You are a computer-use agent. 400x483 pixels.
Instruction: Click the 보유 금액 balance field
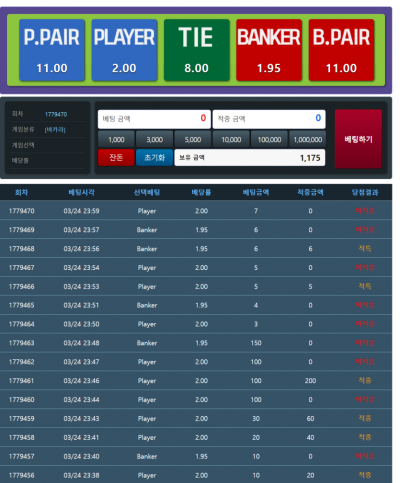[250, 157]
